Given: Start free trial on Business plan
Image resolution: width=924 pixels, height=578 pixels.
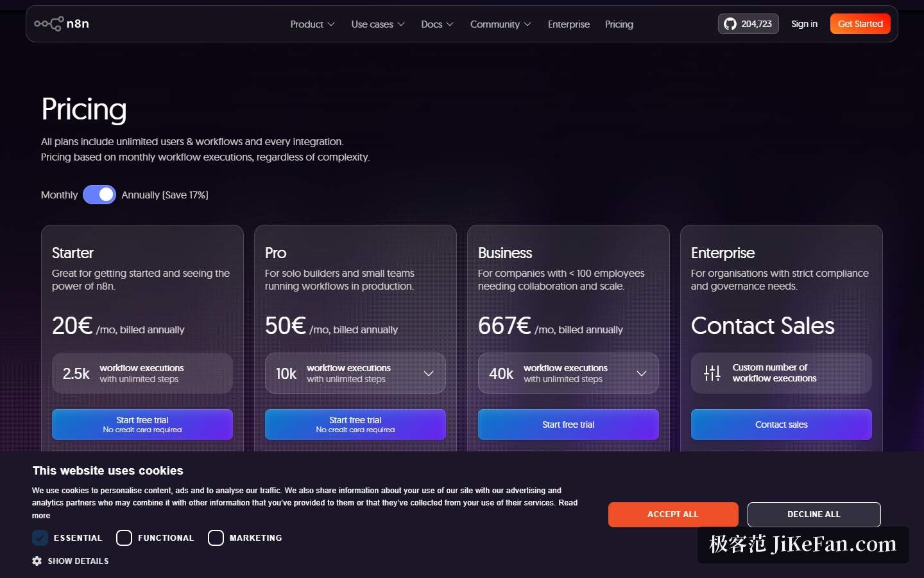Looking at the screenshot, I should [x=569, y=425].
